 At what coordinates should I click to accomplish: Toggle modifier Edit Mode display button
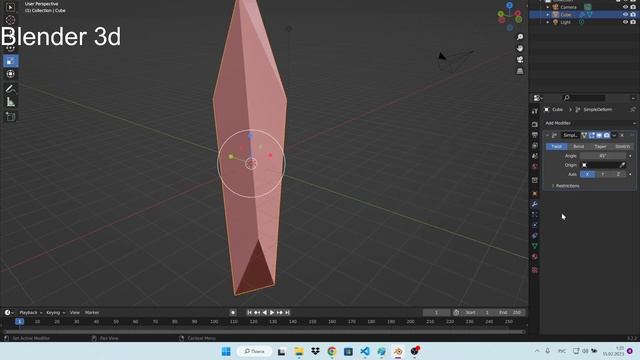coord(591,135)
